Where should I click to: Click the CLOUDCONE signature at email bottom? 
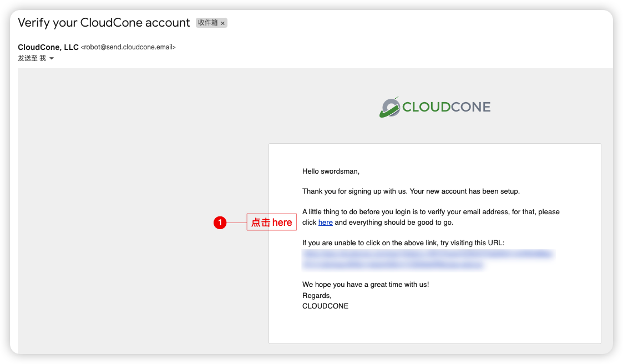click(x=325, y=306)
